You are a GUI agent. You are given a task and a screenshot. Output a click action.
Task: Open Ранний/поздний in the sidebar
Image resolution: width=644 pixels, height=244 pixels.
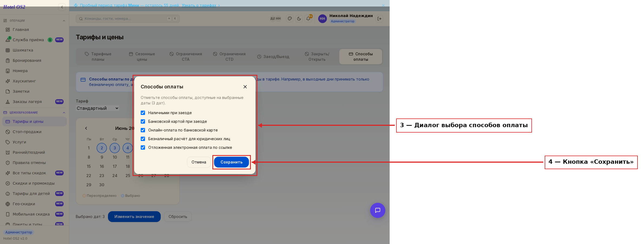tap(34, 152)
